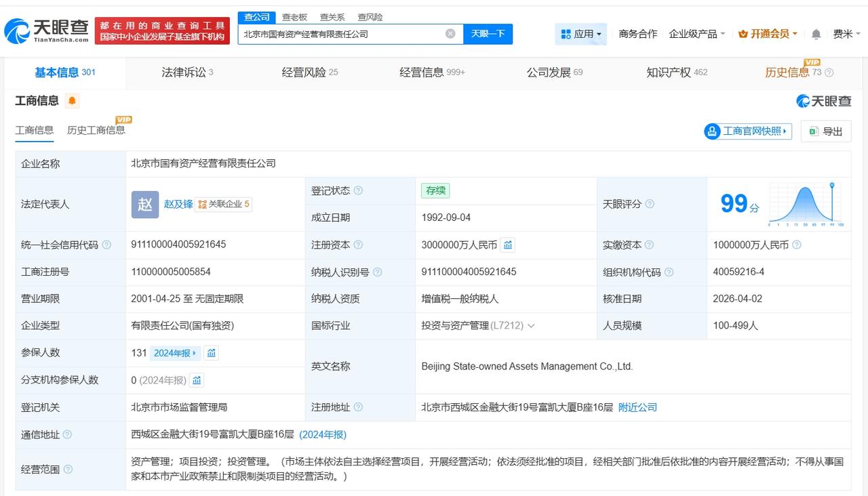Open legal representative 赵及锋 link
The height and width of the screenshot is (496, 868).
click(x=178, y=204)
